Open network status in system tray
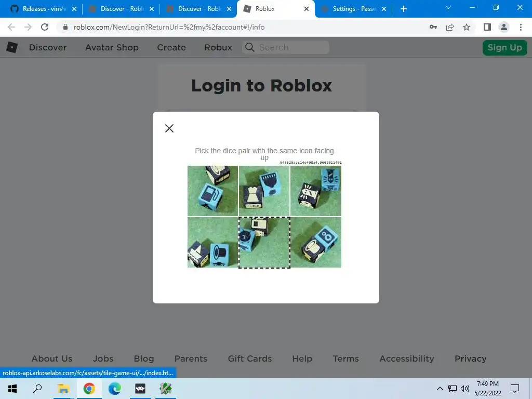The height and width of the screenshot is (399, 532). (x=453, y=389)
